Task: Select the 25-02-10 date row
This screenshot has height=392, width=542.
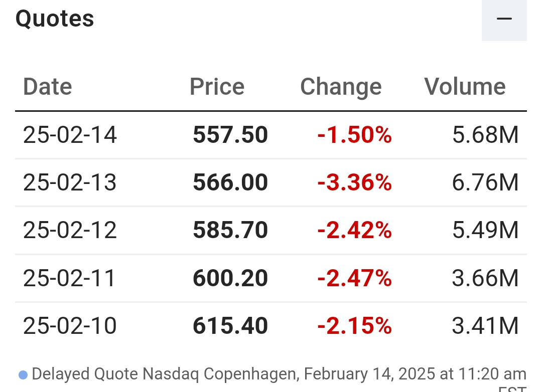Action: pos(70,326)
